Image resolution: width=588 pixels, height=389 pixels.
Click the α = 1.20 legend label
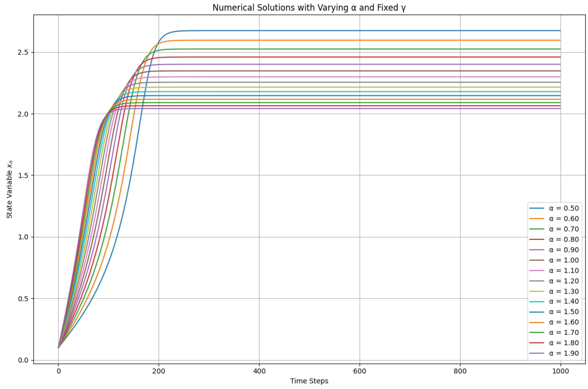tap(564, 281)
